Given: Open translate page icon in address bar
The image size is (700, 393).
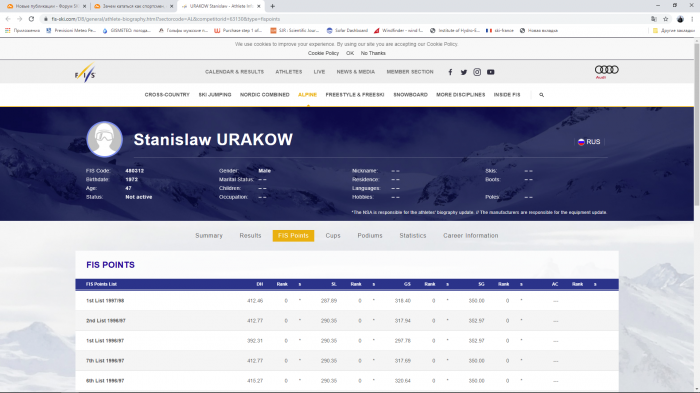Looking at the screenshot, I should point(654,19).
